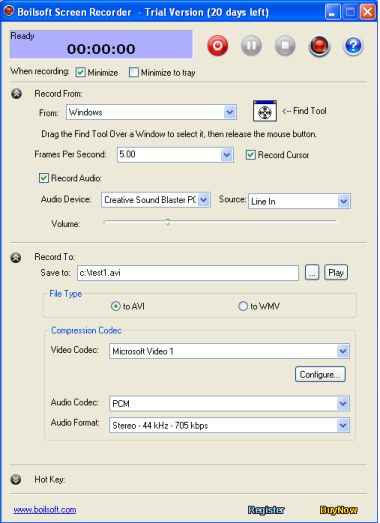Image resolution: width=380 pixels, height=523 pixels.
Task: Open help with the blue question mark
Action: point(353,46)
